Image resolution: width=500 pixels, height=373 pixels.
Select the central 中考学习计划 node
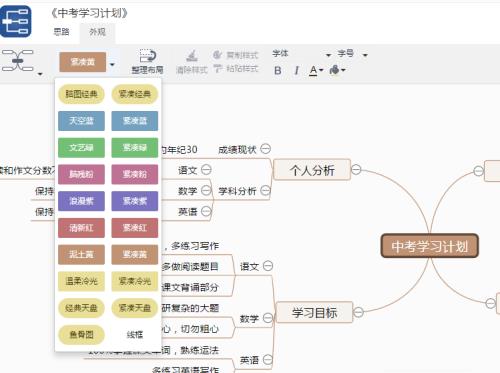(x=430, y=246)
